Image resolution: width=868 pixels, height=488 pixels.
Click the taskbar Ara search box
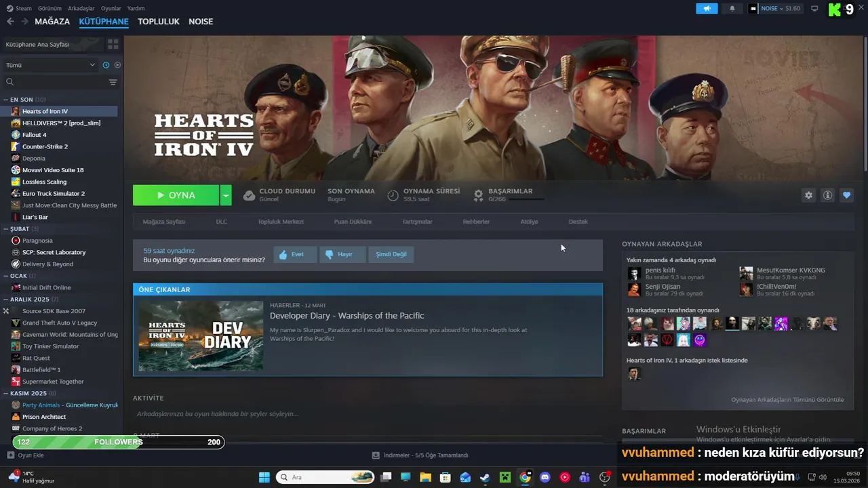pos(326,477)
